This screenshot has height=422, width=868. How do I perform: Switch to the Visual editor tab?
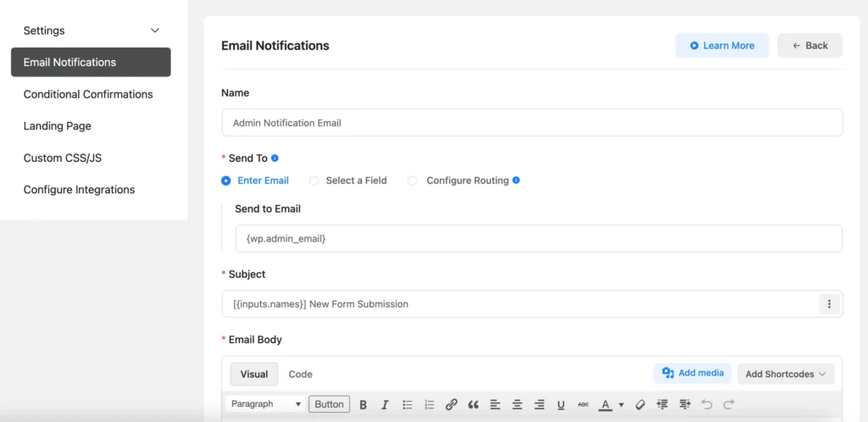pyautogui.click(x=254, y=375)
